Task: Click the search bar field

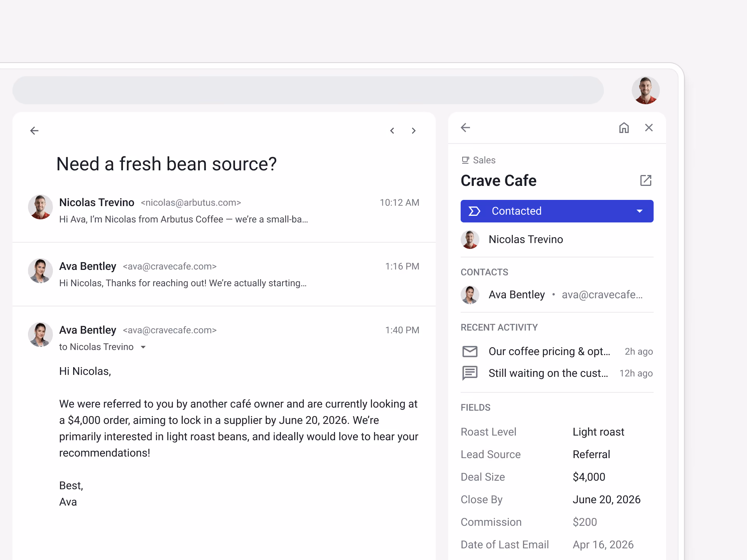Action: click(308, 90)
